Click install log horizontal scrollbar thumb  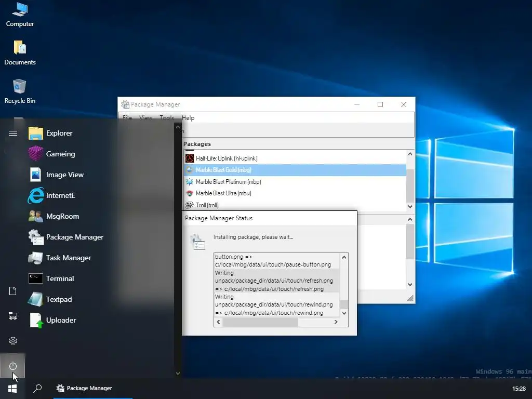tap(261, 322)
